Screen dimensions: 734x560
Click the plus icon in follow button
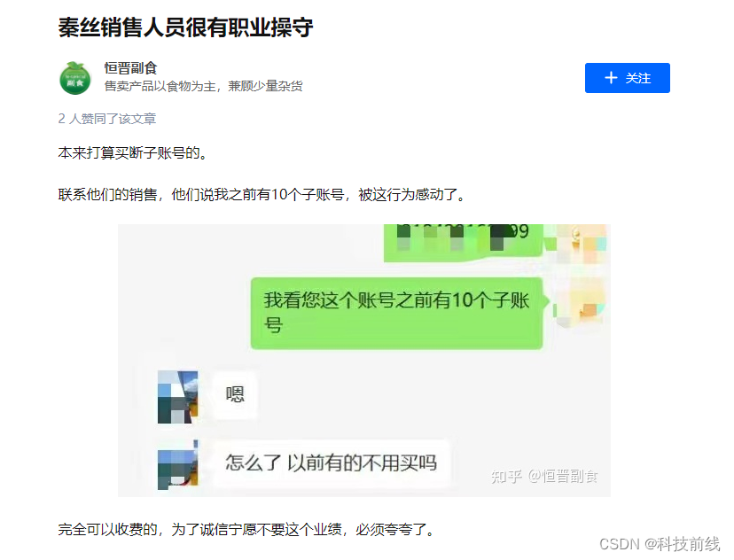(x=611, y=78)
